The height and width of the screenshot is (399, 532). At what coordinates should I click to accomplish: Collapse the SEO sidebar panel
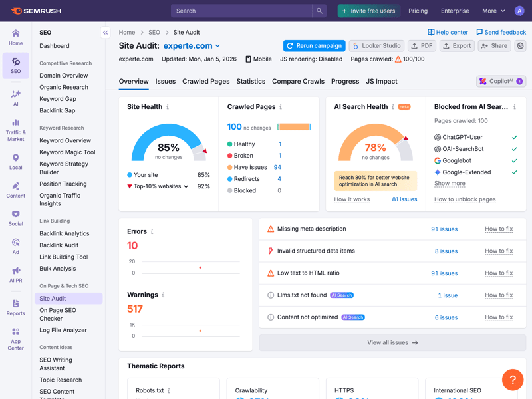point(105,32)
